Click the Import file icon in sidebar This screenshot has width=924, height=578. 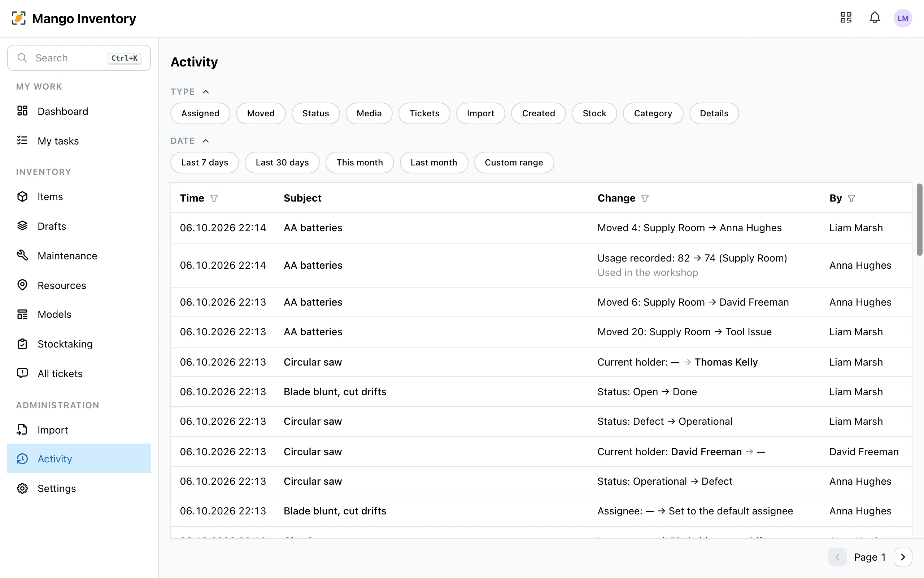pos(22,430)
